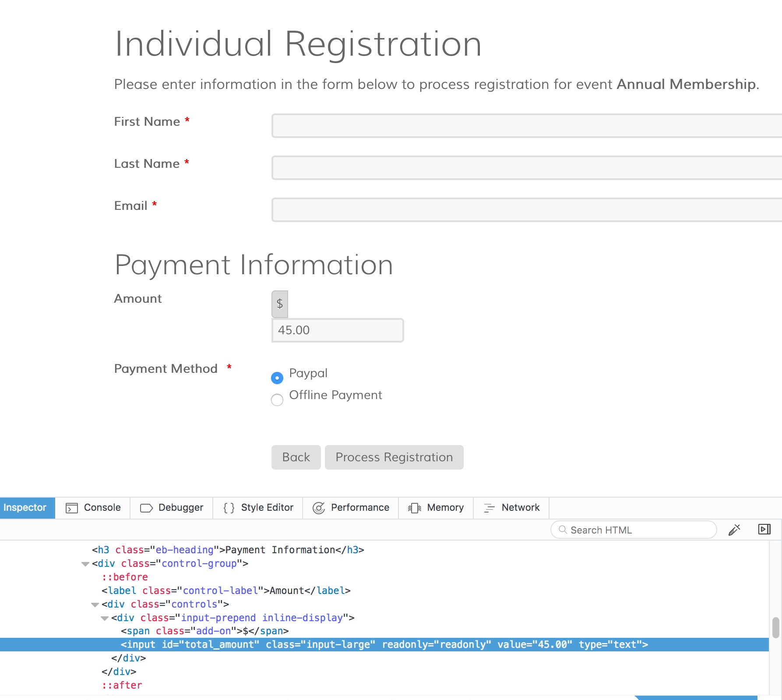Select the total_amount input element row
This screenshot has width=782, height=700.
pyautogui.click(x=384, y=644)
